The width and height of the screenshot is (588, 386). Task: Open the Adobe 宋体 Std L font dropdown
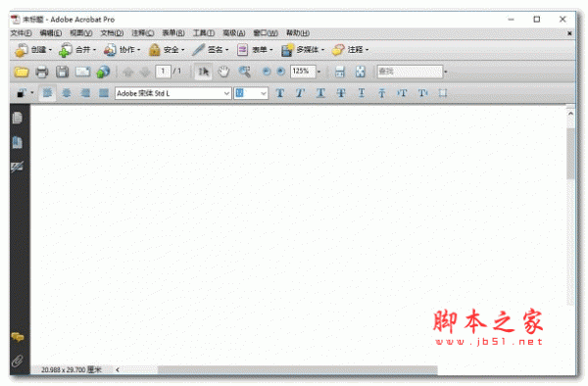226,93
